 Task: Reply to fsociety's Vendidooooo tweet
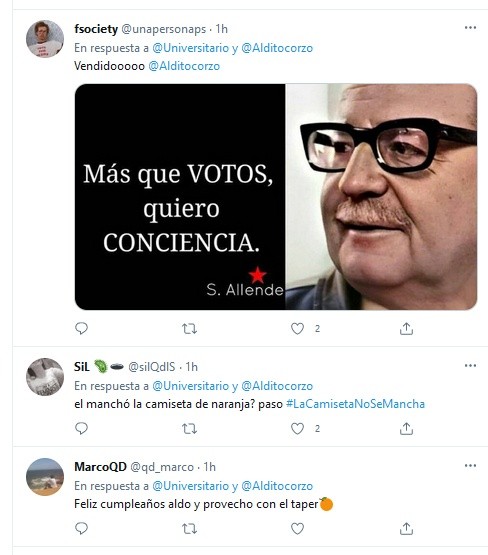(81, 328)
